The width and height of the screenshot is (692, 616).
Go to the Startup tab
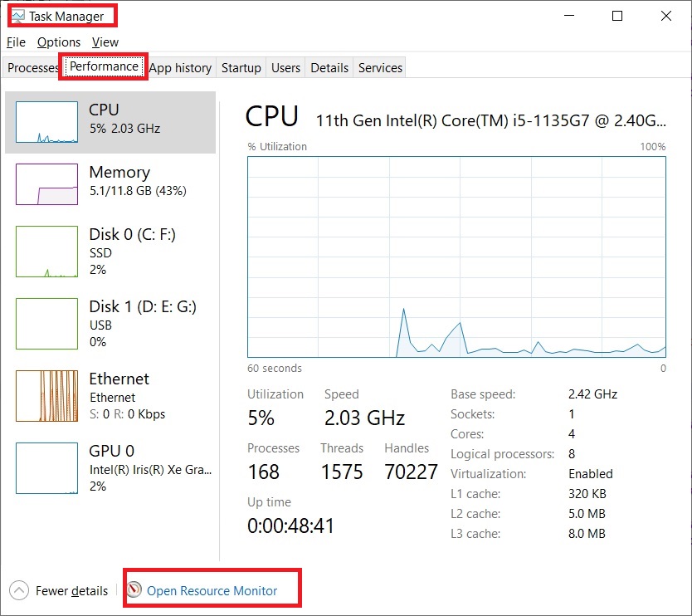point(241,68)
